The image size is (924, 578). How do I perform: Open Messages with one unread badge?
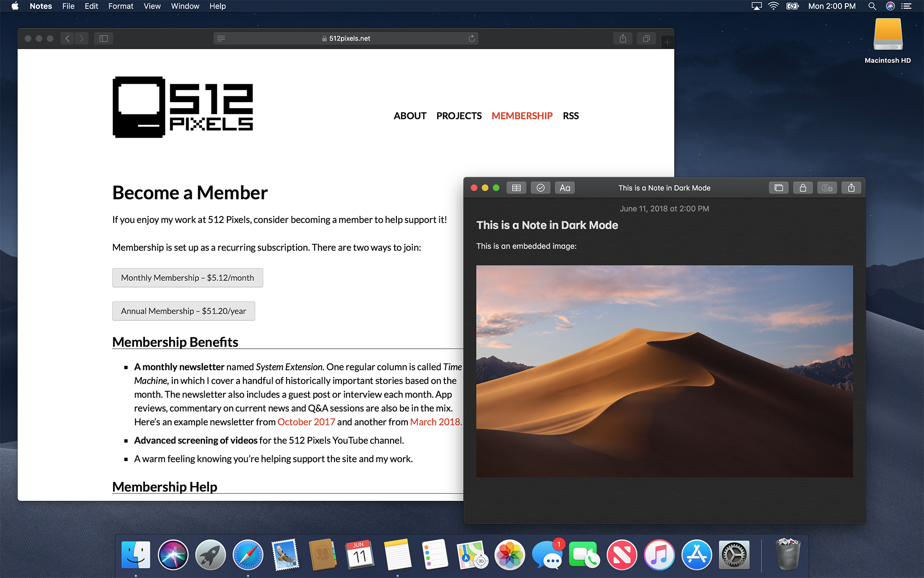547,554
